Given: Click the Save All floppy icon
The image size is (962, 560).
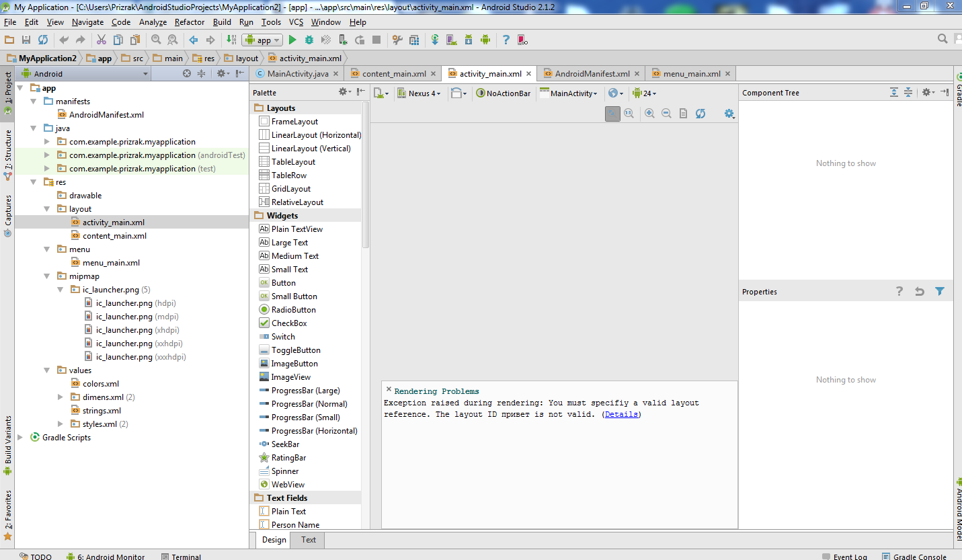Looking at the screenshot, I should [26, 40].
